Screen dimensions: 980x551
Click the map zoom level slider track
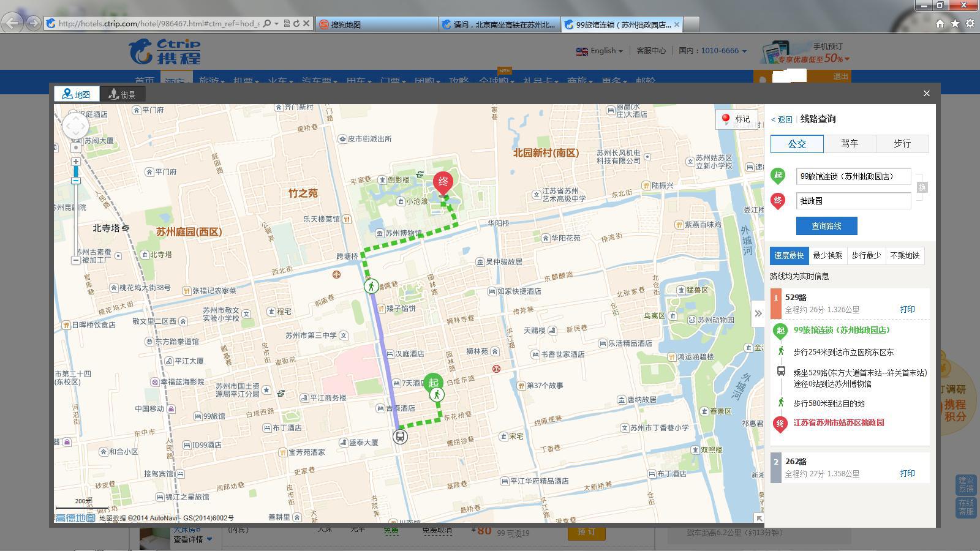76,214
